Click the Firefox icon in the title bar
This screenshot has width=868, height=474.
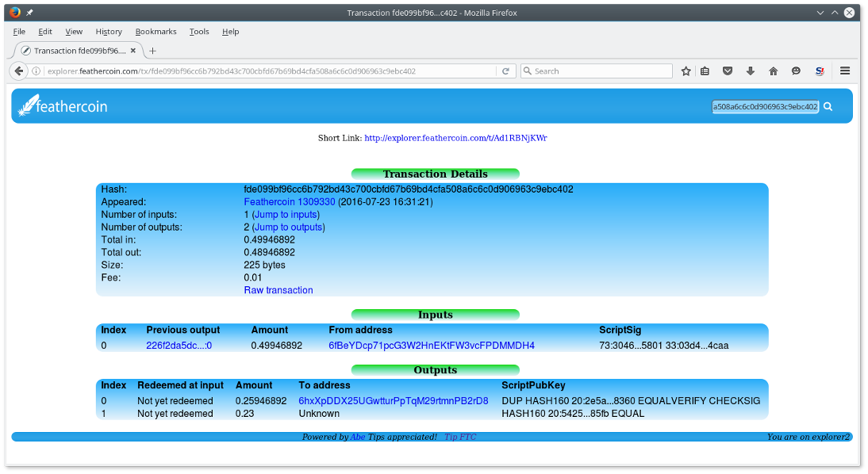(14, 12)
